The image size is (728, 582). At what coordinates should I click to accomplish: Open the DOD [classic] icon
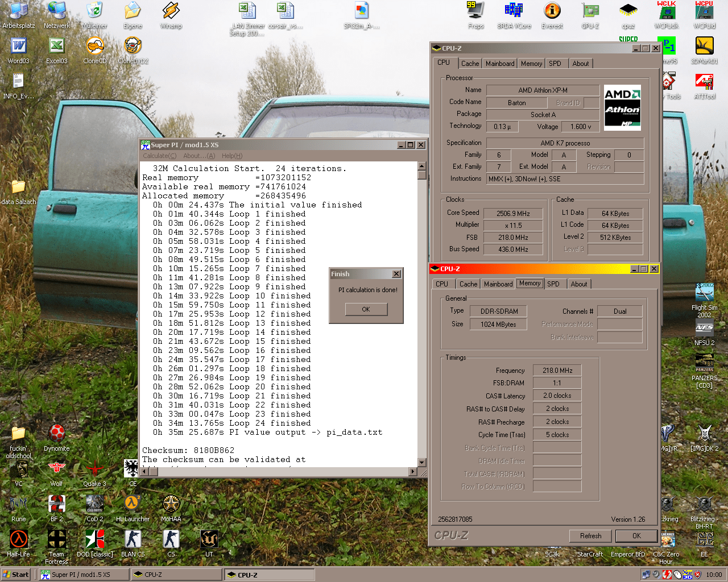pyautogui.click(x=94, y=543)
